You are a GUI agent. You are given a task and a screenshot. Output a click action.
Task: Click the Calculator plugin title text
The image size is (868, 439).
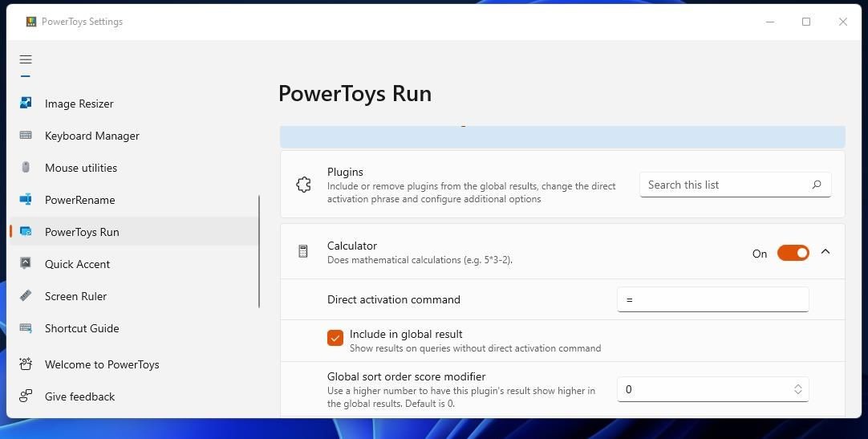pos(352,246)
